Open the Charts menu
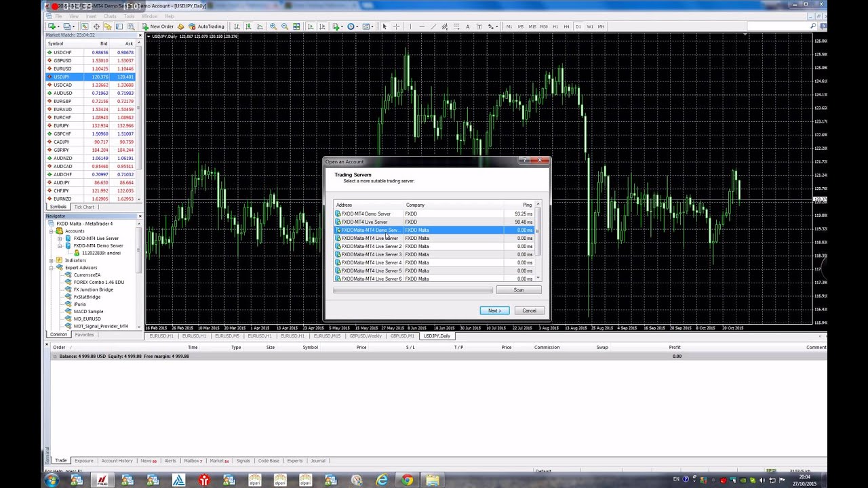Image resolution: width=868 pixels, height=488 pixels. pos(108,16)
